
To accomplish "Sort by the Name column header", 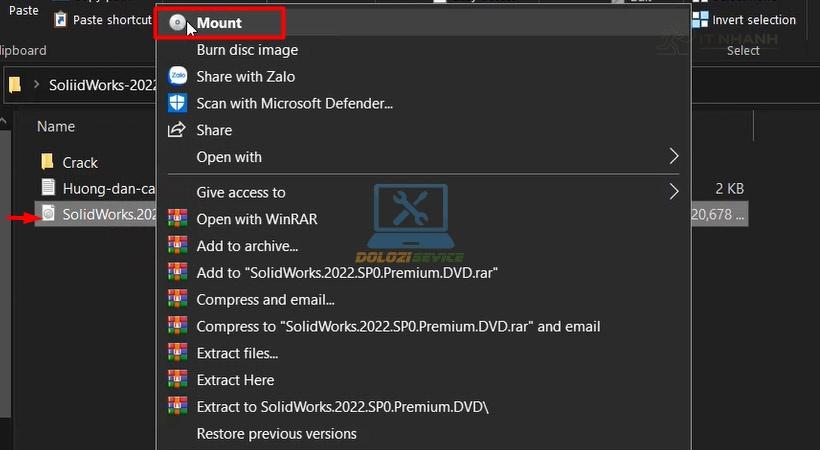I will pos(56,127).
